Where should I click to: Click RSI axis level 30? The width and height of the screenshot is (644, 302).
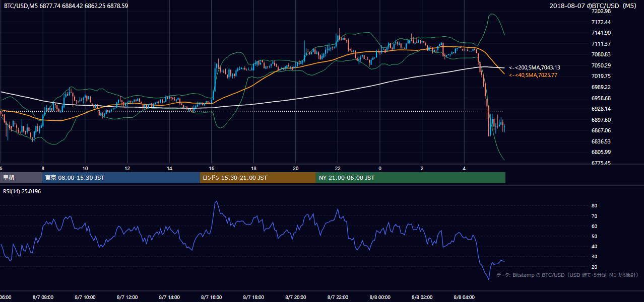[x=594, y=257]
